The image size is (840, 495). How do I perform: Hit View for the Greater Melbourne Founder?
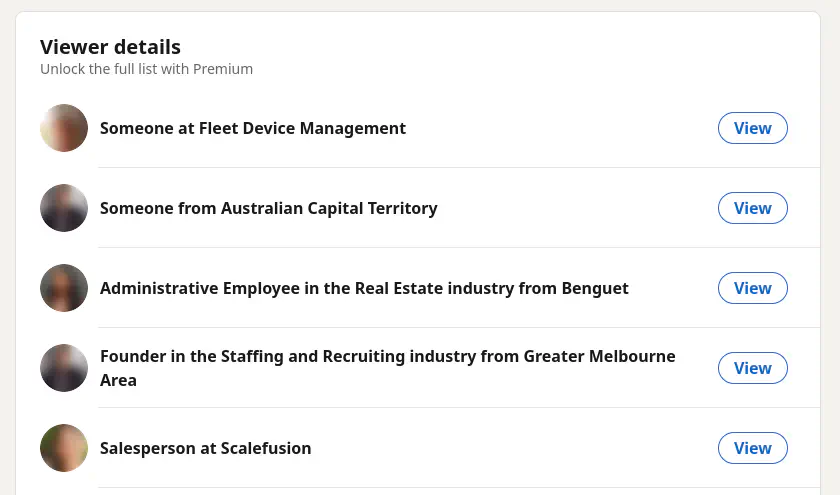pos(752,368)
